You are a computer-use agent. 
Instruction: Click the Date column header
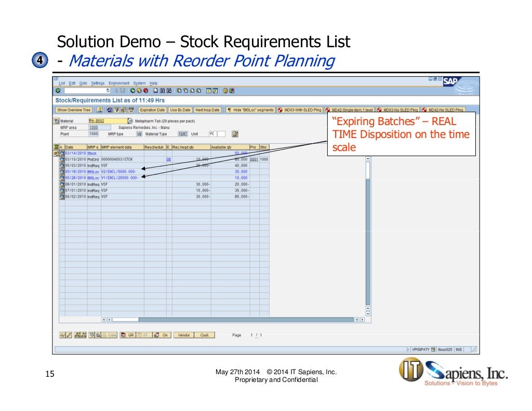point(76,147)
